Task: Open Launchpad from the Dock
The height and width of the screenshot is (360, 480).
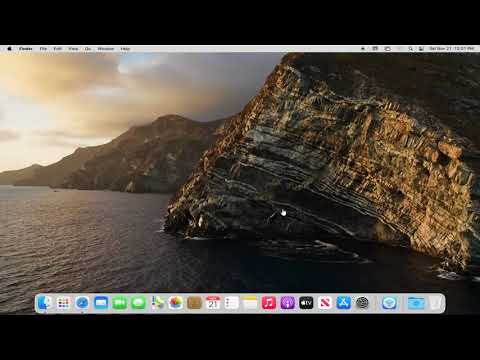Action: [x=63, y=303]
